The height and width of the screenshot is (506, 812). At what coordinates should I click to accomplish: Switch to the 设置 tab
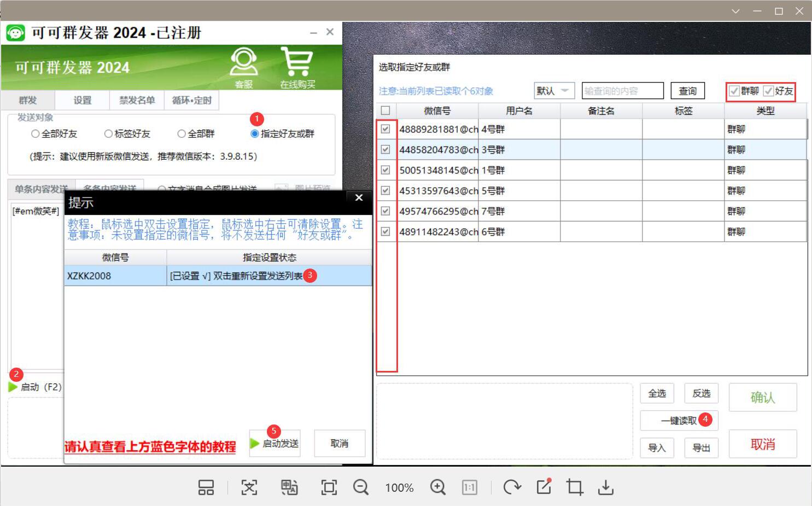[x=83, y=100]
